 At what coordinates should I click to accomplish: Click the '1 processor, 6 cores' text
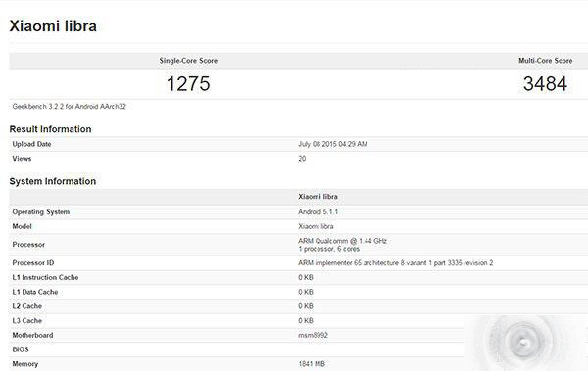click(x=329, y=249)
